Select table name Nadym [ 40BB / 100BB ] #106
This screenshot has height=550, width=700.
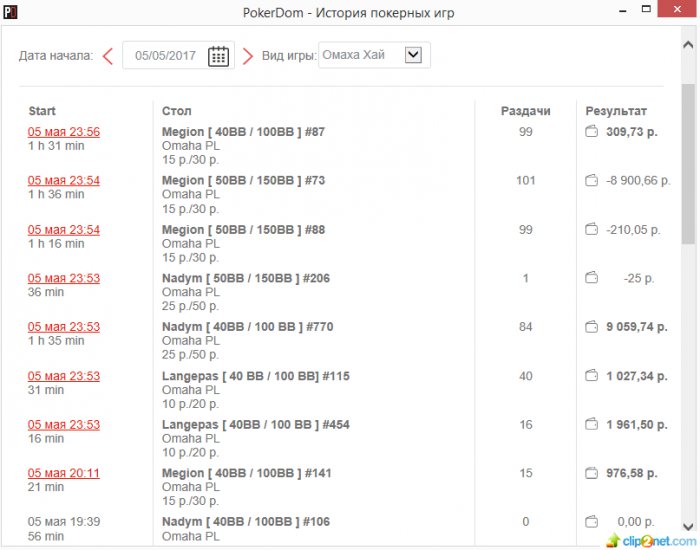pyautogui.click(x=246, y=521)
